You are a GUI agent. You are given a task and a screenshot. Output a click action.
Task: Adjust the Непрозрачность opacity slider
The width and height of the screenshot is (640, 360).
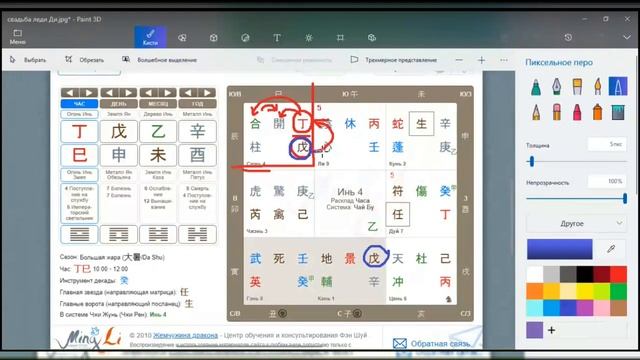576,199
